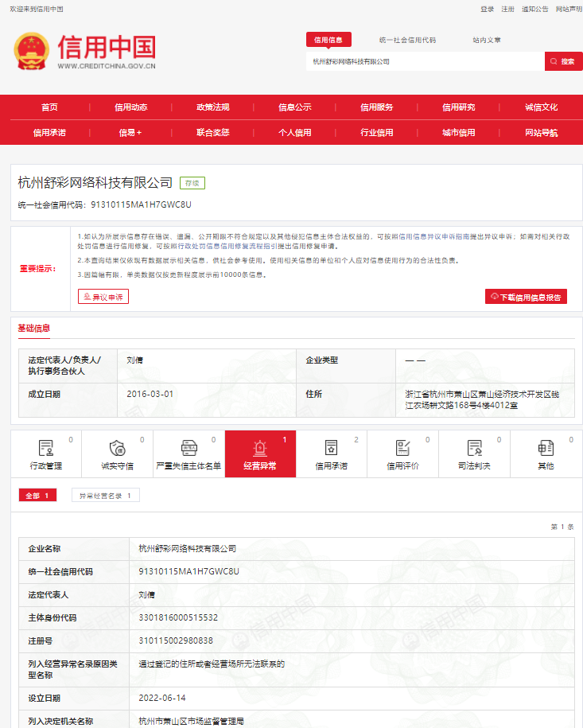Open 联合奖惩 menu item
583x728 pixels.
pos(213,133)
